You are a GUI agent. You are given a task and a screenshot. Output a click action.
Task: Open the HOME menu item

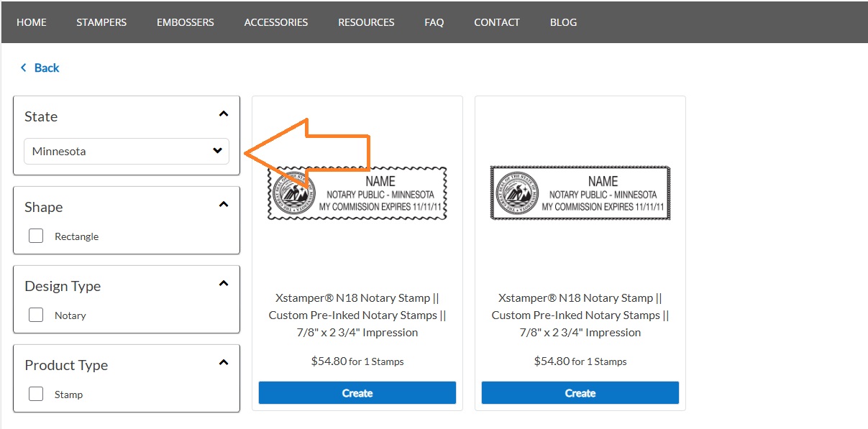coord(31,22)
